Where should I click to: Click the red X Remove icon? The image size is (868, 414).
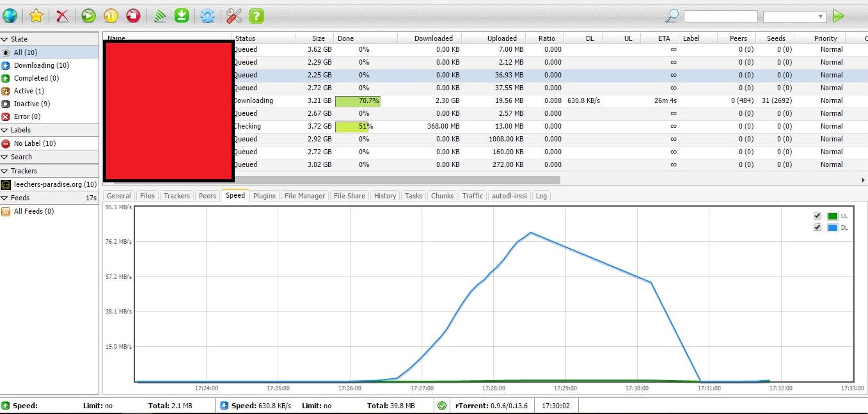pos(62,16)
